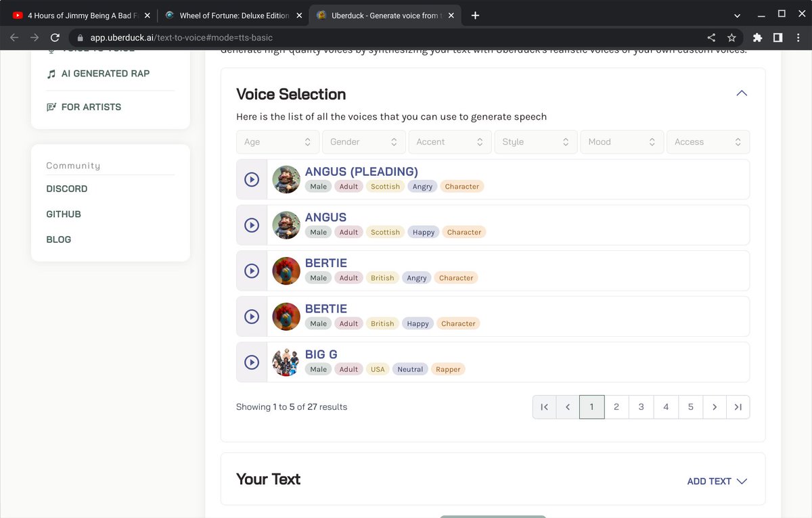Go to first page of results
812x518 pixels.
(544, 407)
